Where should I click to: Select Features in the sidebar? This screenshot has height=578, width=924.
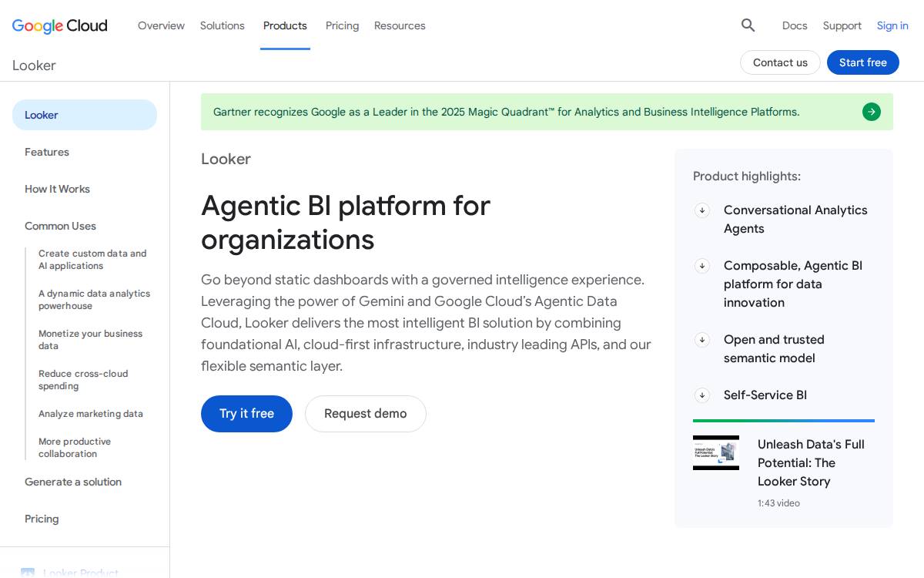47,152
